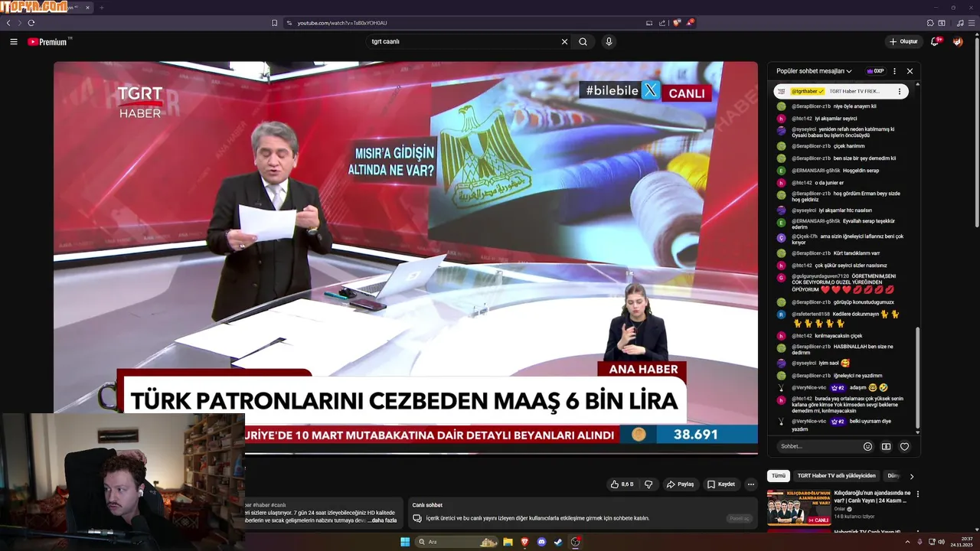Open chat header more options menu
The width and height of the screenshot is (980, 551).
(x=894, y=71)
